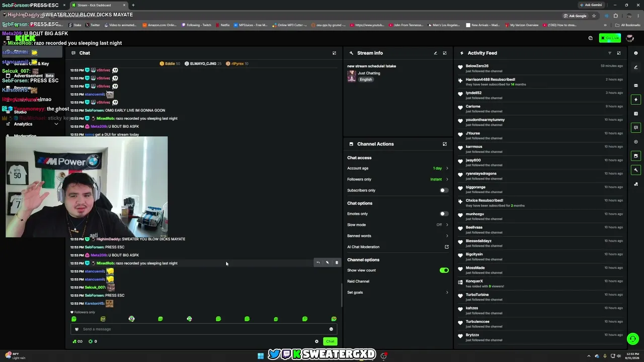
Task: Send message with the Chat button
Action: tap(330, 341)
